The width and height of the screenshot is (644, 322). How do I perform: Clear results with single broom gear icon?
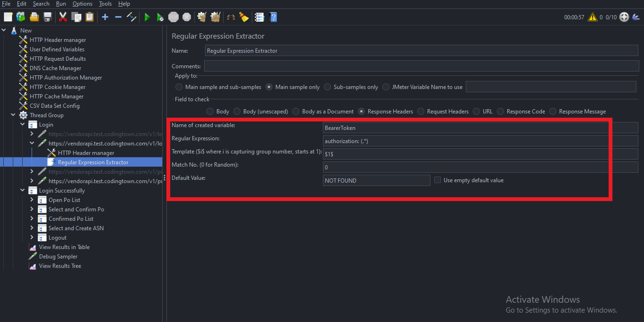(x=202, y=17)
